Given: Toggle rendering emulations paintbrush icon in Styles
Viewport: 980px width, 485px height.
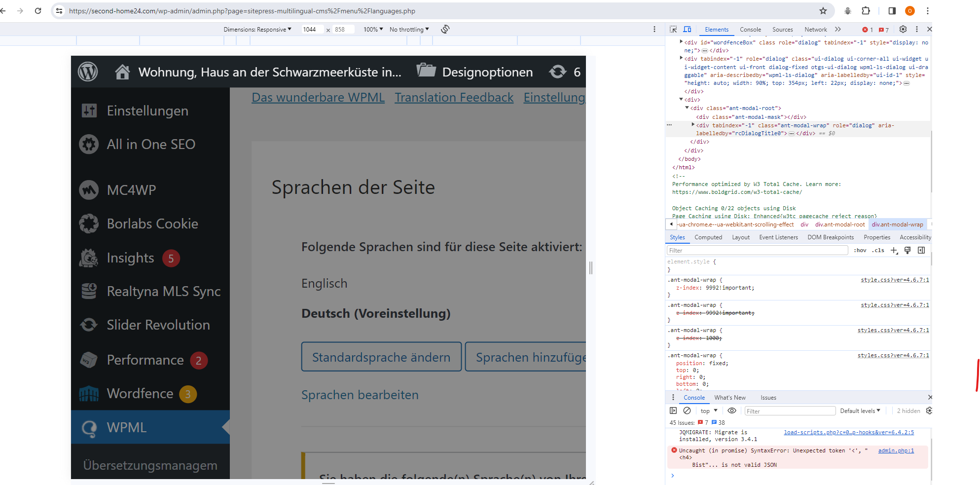Looking at the screenshot, I should point(907,250).
